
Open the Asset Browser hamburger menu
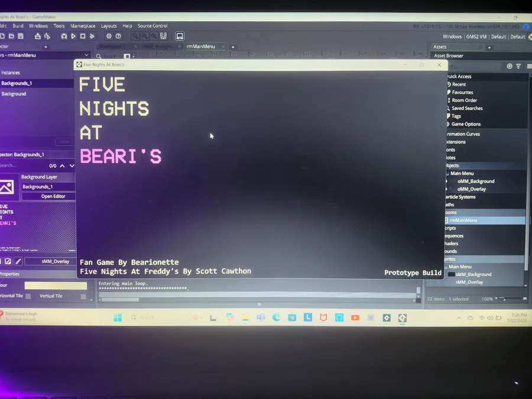pyautogui.click(x=529, y=66)
